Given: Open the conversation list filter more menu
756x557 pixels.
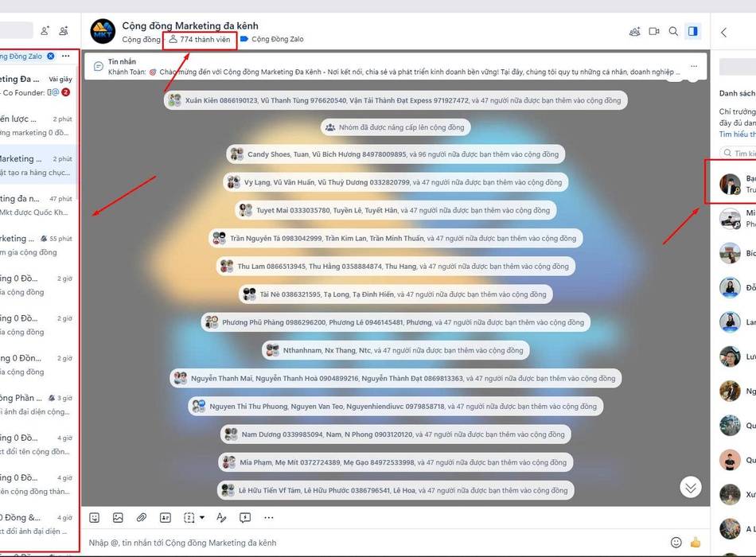Looking at the screenshot, I should pos(65,56).
